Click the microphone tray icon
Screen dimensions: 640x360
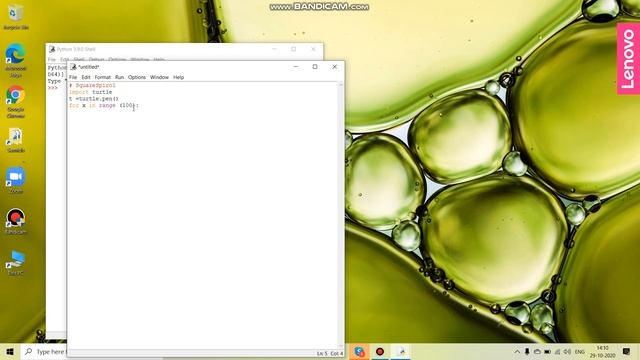tap(527, 351)
